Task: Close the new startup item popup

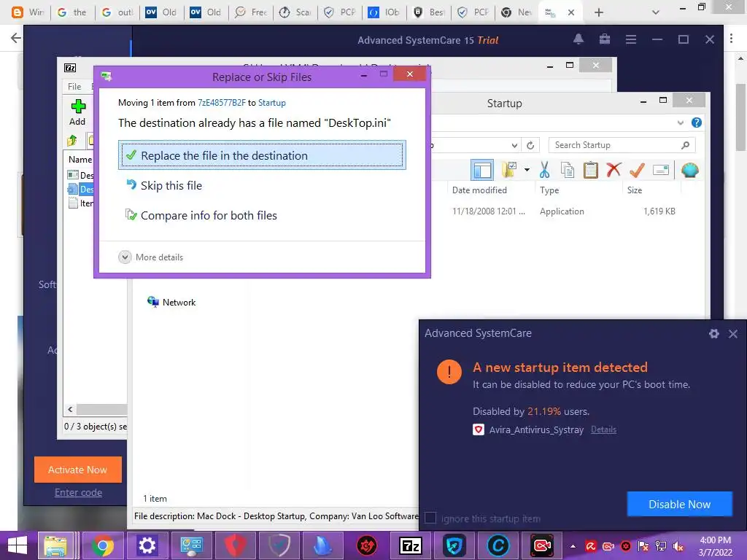Action: point(733,334)
